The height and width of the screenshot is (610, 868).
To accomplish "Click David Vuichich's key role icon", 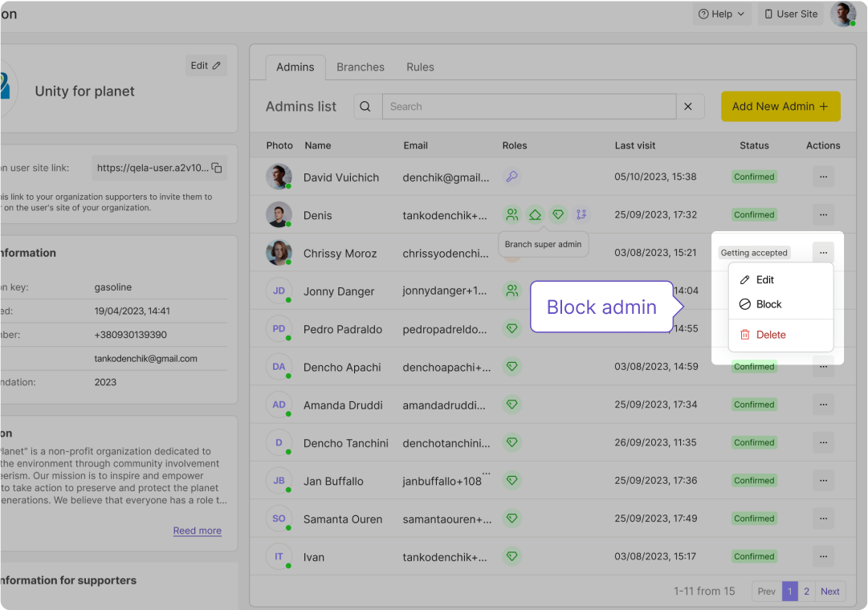I will pos(511,177).
